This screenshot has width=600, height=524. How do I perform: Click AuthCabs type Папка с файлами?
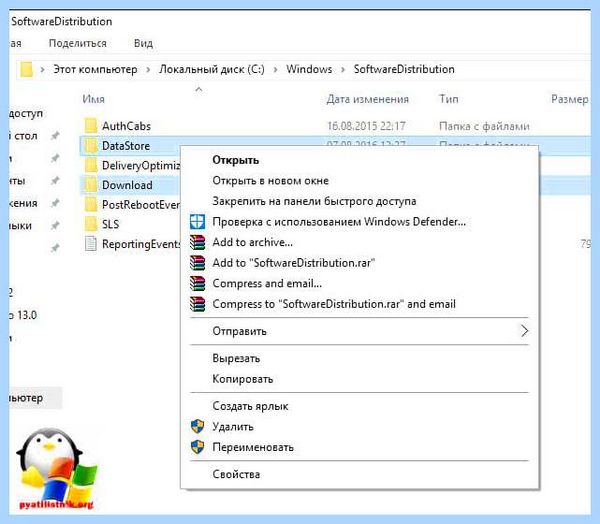tap(484, 126)
